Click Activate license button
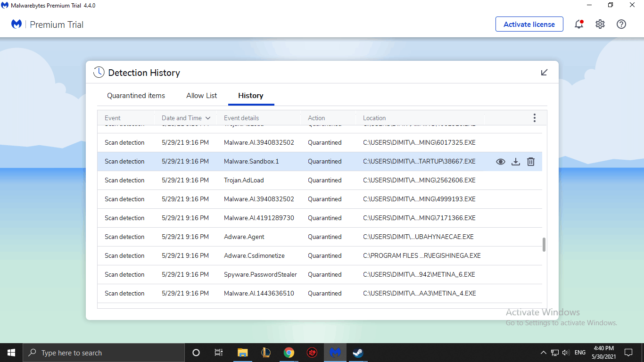The height and width of the screenshot is (362, 644). 529,24
